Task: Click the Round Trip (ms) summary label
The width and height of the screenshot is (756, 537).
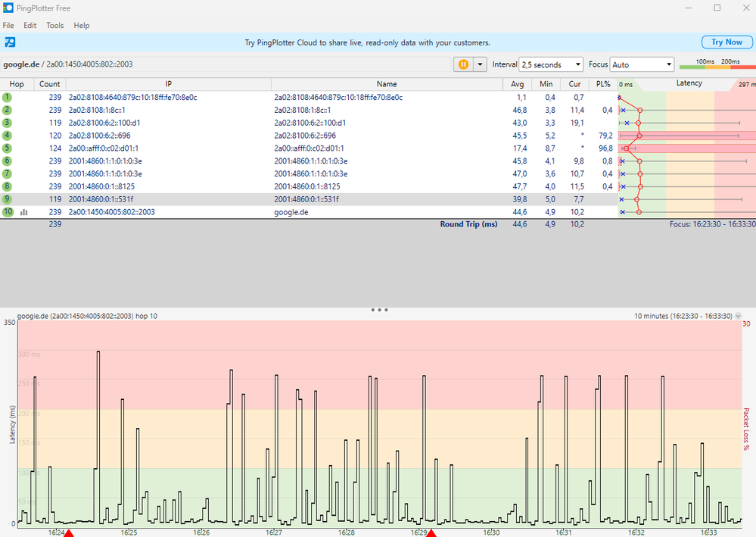Action: 468,224
